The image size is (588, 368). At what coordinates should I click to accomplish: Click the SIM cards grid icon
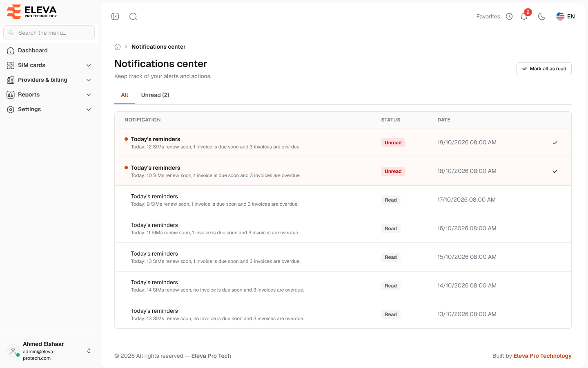pos(11,65)
